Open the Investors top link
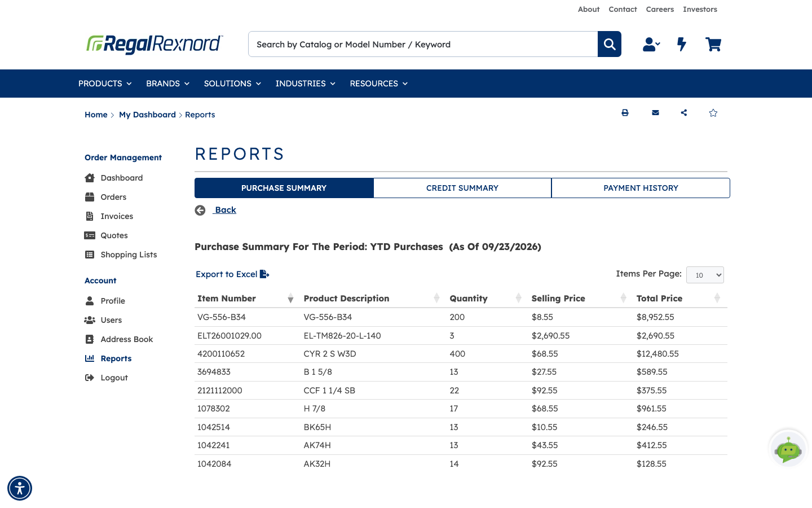812x508 pixels. pyautogui.click(x=700, y=9)
